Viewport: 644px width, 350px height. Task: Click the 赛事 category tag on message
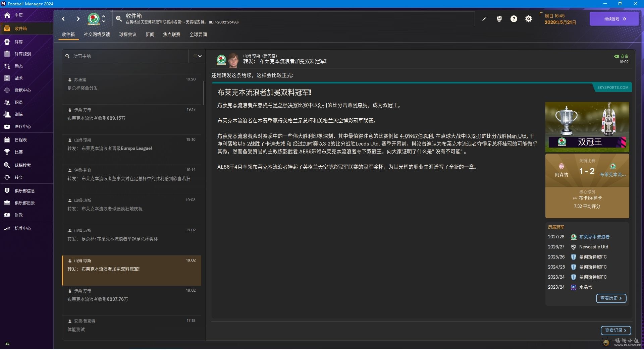pos(622,56)
